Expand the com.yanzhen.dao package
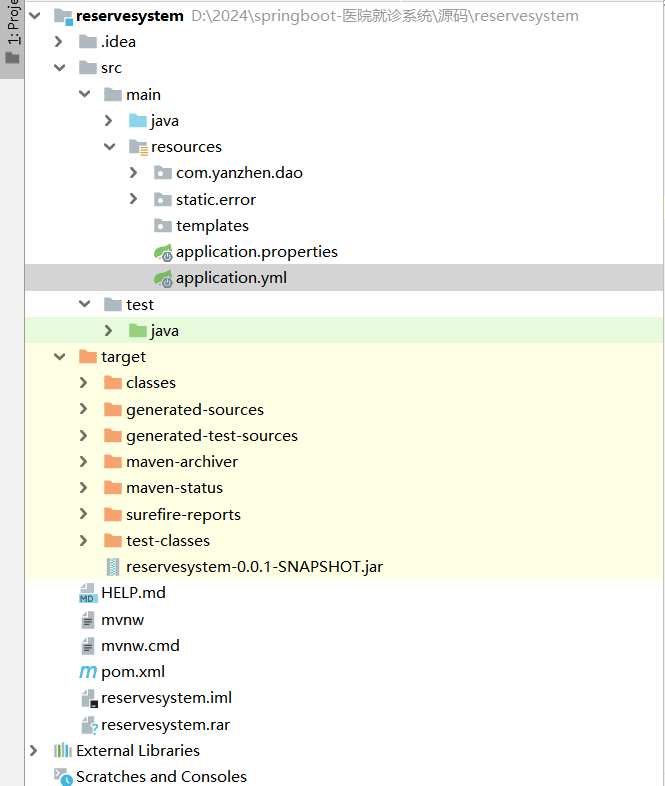Screen dimensions: 665x786 click(135, 173)
